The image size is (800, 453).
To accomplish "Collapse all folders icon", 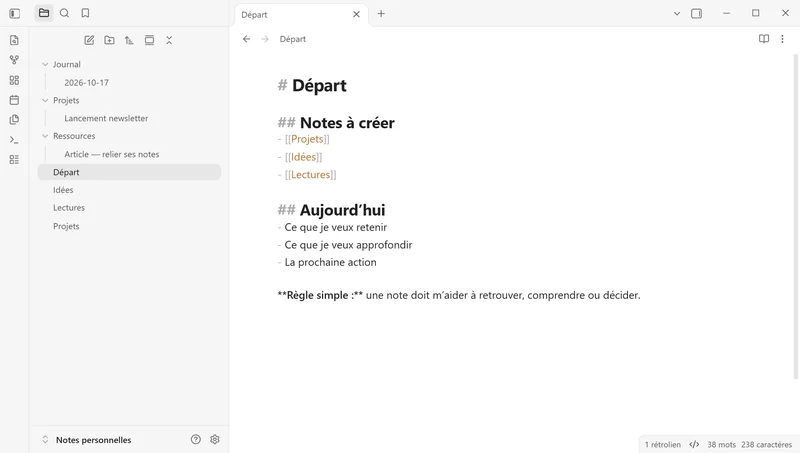I will (169, 40).
